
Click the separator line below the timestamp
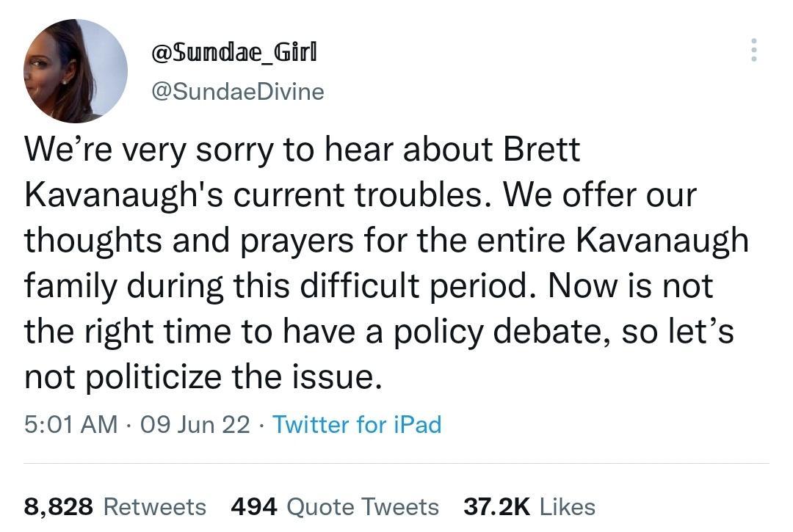pos(396,464)
